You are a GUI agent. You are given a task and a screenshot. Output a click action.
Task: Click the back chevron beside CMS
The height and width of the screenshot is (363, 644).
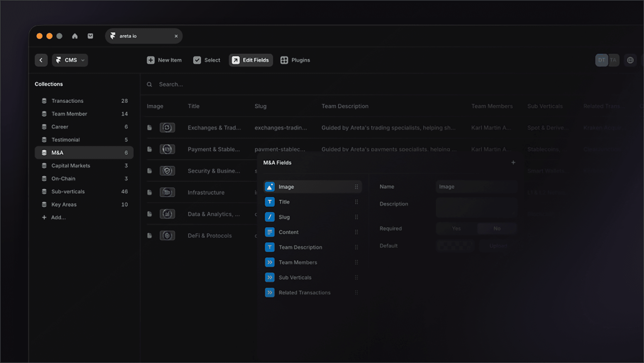[x=41, y=60]
